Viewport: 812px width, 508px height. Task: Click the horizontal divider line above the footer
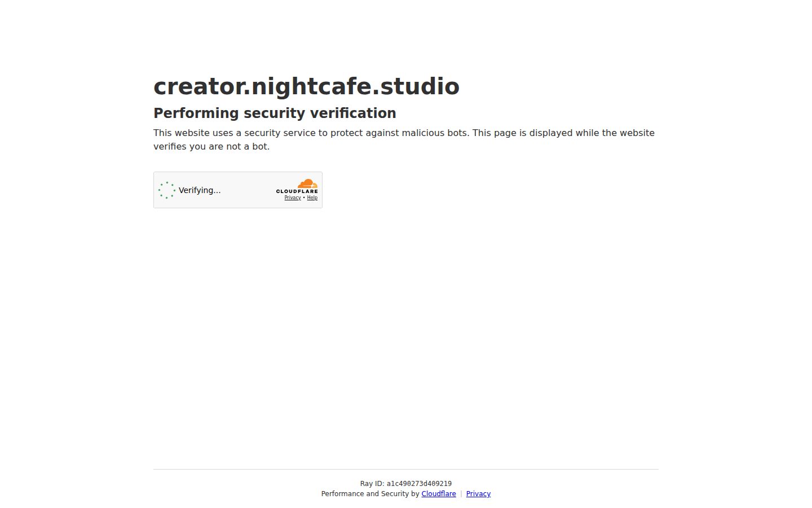pyautogui.click(x=406, y=469)
